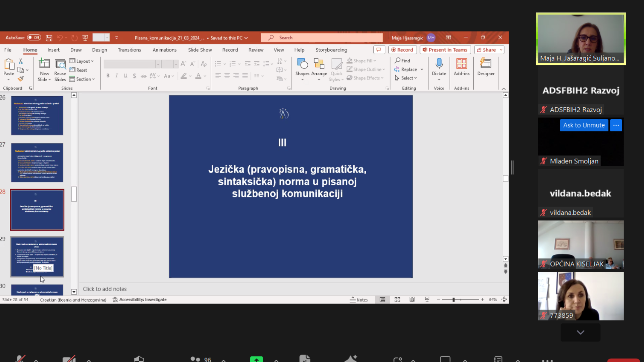The height and width of the screenshot is (362, 644).
Task: Select slide 29 thumbnail
Action: [37, 257]
